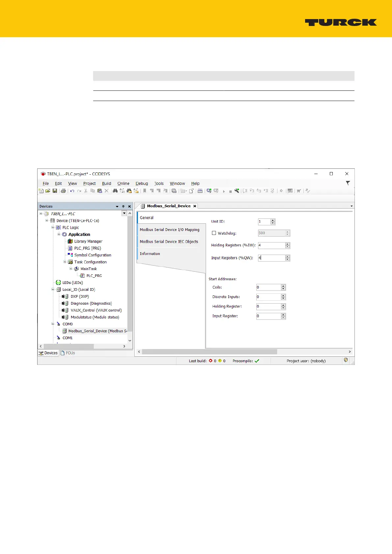The width and height of the screenshot is (392, 554).
Task: Click the Symbol Configuration tree icon
Action: pos(70,255)
